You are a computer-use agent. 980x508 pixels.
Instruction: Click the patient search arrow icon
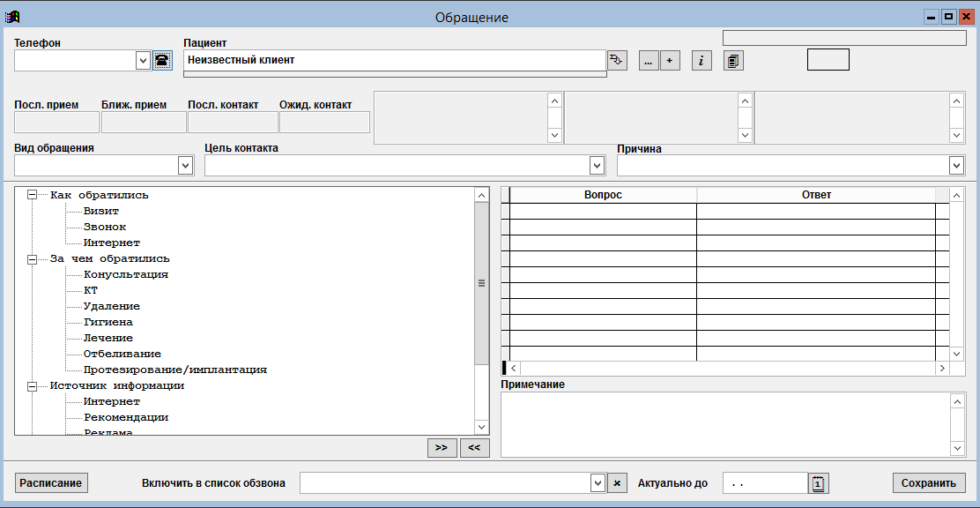(x=617, y=60)
